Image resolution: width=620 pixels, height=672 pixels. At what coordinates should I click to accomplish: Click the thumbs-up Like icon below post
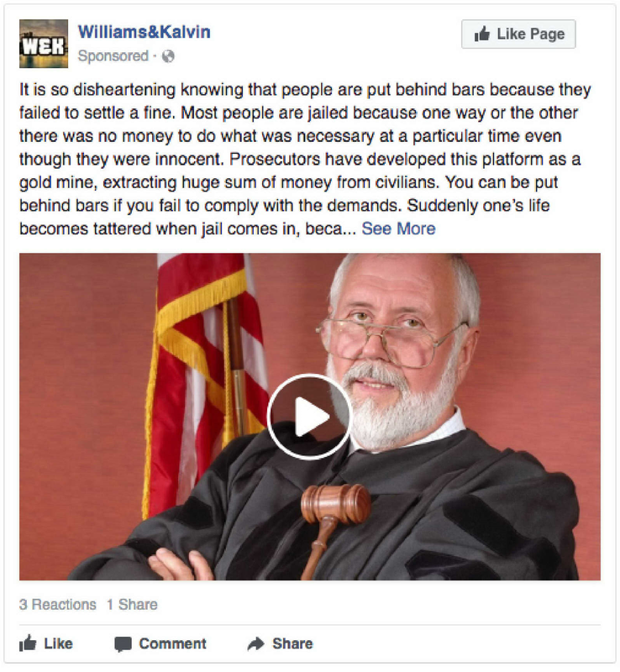[x=28, y=643]
